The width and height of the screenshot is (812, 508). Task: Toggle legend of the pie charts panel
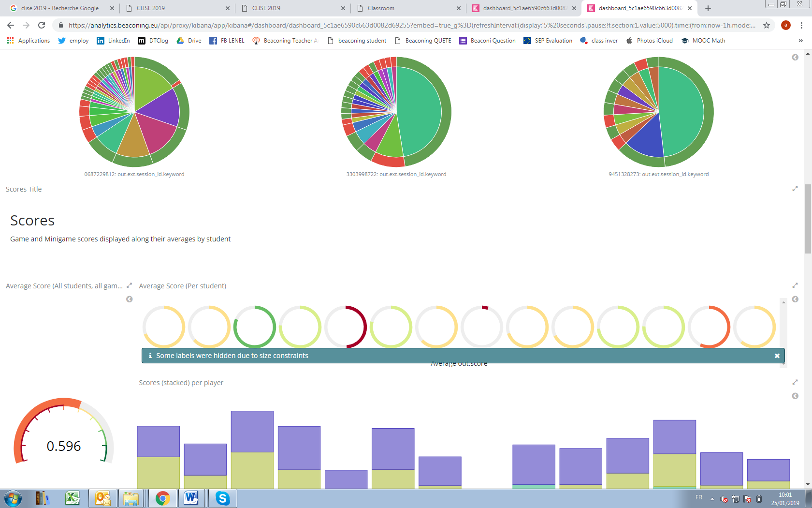point(795,58)
